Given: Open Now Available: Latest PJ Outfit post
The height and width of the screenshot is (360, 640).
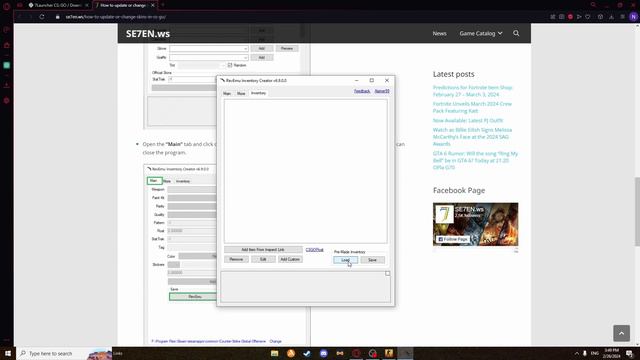Looking at the screenshot, I should click(468, 120).
